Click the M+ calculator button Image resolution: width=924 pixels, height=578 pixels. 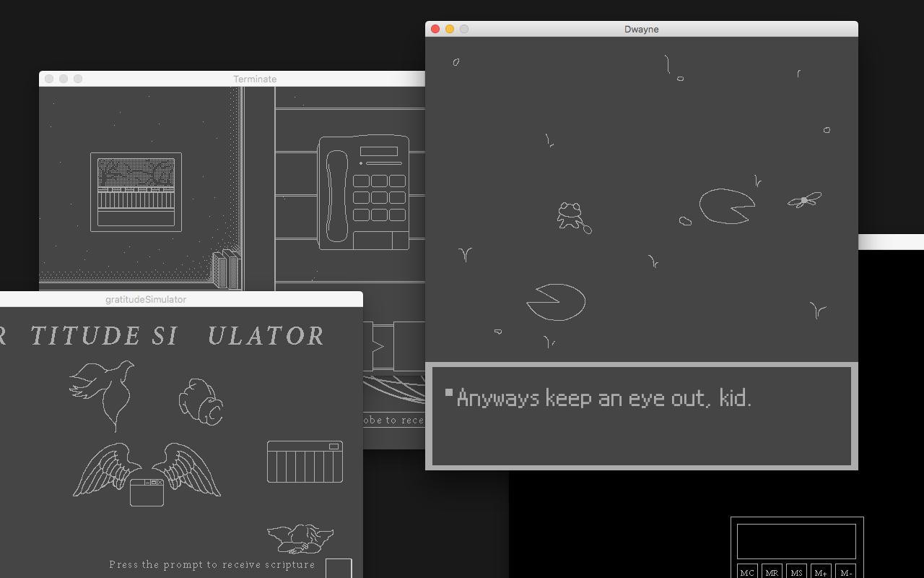[821, 571]
